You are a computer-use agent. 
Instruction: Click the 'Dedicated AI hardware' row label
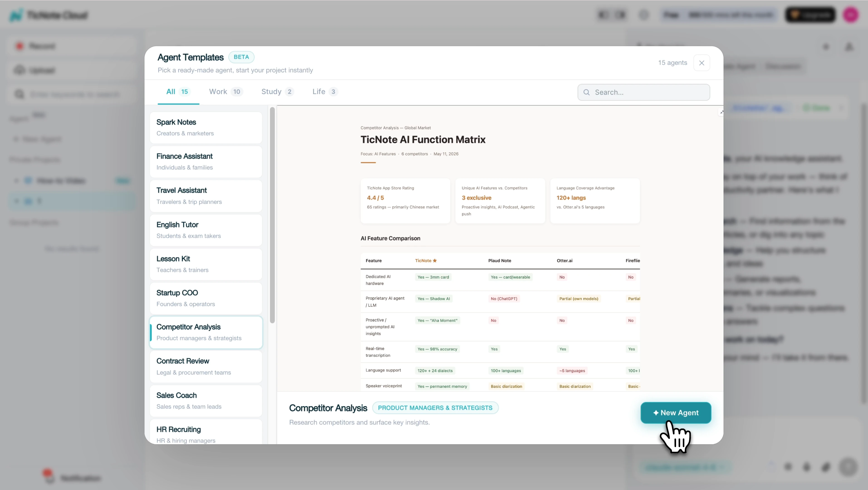click(x=378, y=280)
